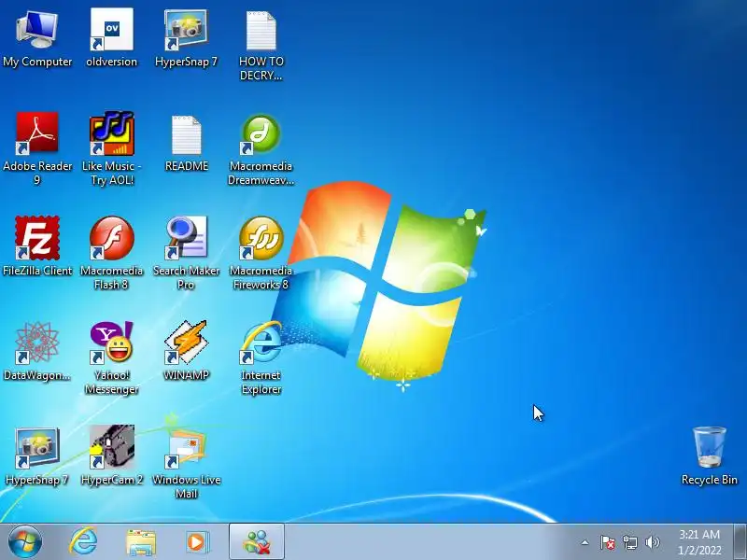Show hidden system tray icons
Viewport: 747px width, 560px height.
click(585, 542)
